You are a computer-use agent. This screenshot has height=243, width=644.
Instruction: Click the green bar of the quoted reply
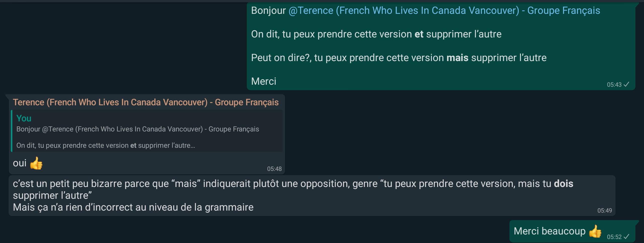point(12,131)
